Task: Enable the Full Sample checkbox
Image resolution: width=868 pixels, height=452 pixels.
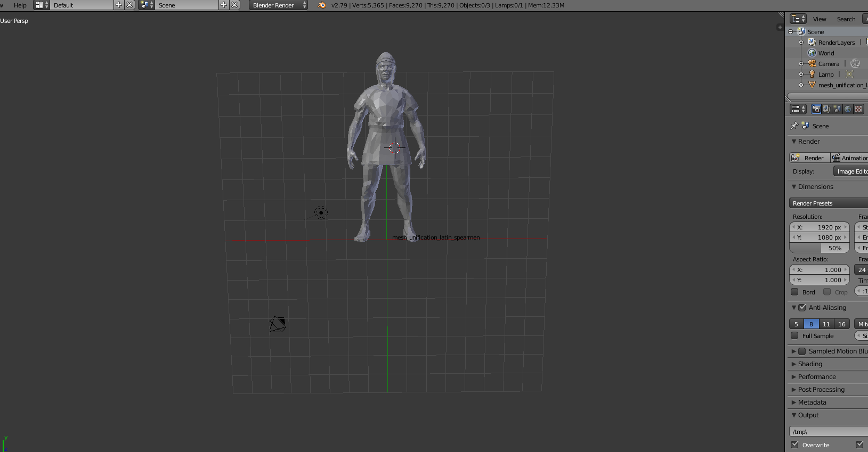Action: coord(794,335)
